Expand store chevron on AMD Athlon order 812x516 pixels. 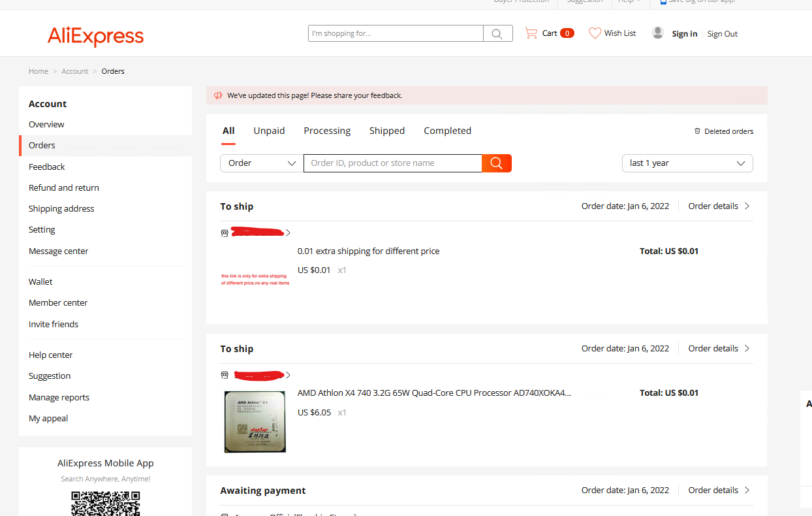tap(288, 375)
